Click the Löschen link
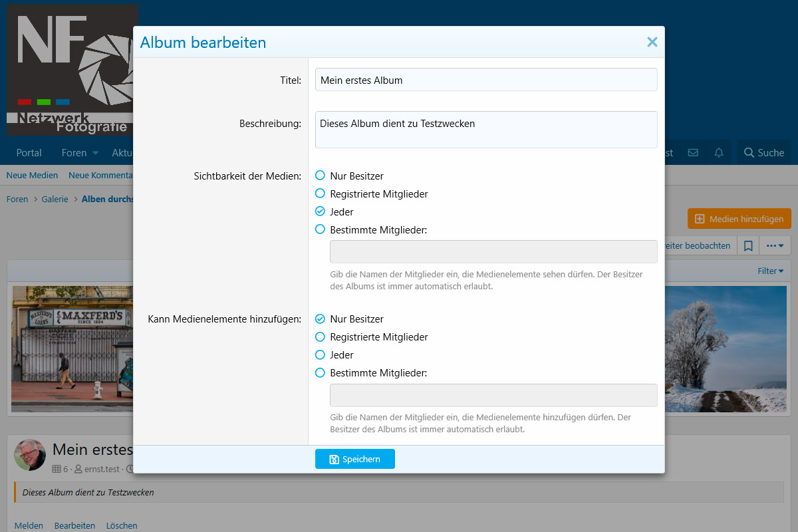798x532 pixels. 122,525
